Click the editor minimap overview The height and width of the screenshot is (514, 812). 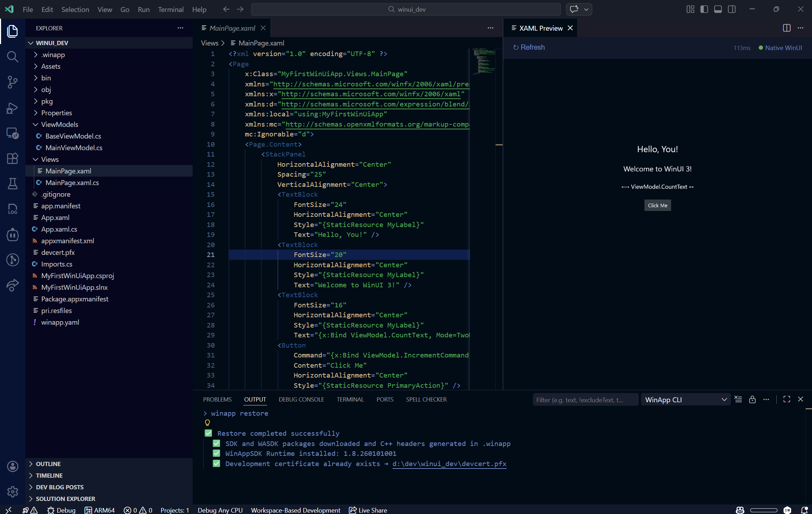click(x=484, y=61)
